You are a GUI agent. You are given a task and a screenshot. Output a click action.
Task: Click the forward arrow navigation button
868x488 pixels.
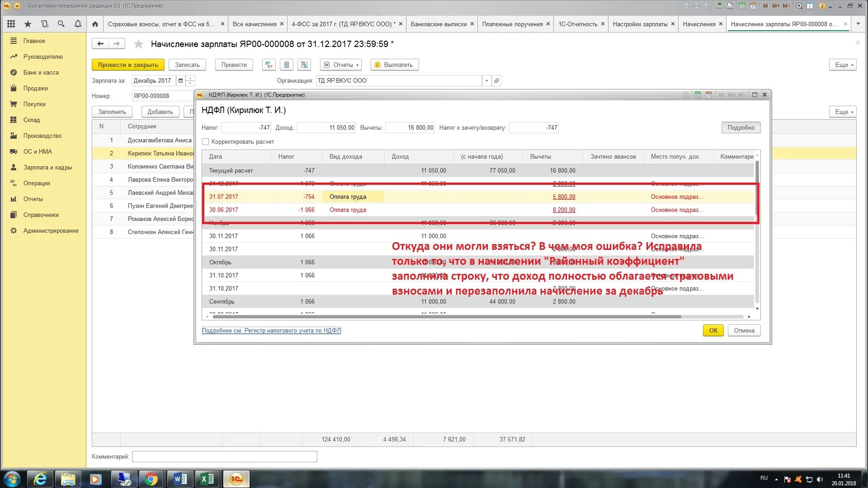point(117,44)
